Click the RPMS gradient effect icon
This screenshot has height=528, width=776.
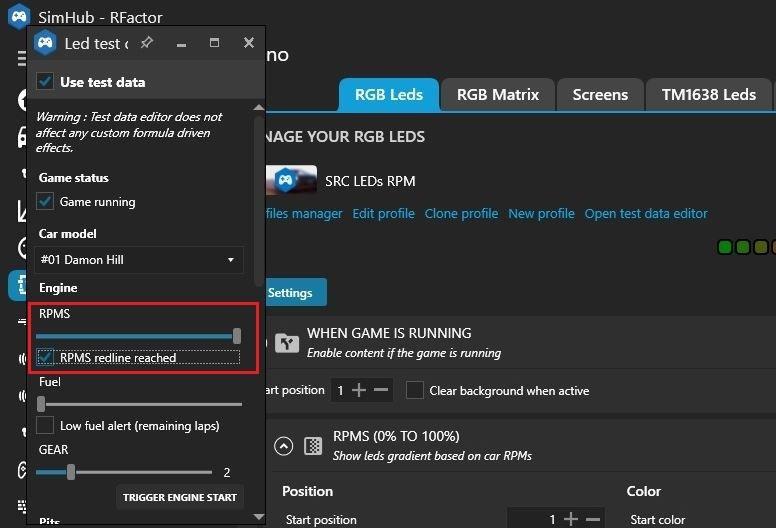point(313,446)
